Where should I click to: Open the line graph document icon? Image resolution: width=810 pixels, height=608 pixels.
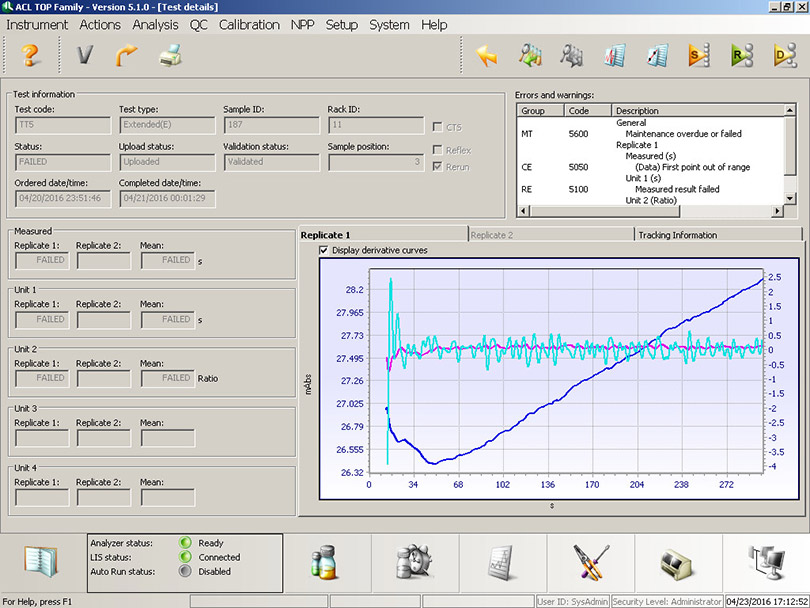coord(658,55)
